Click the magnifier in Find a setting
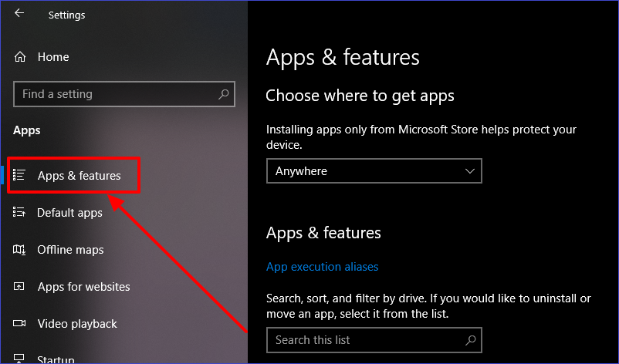 point(223,94)
